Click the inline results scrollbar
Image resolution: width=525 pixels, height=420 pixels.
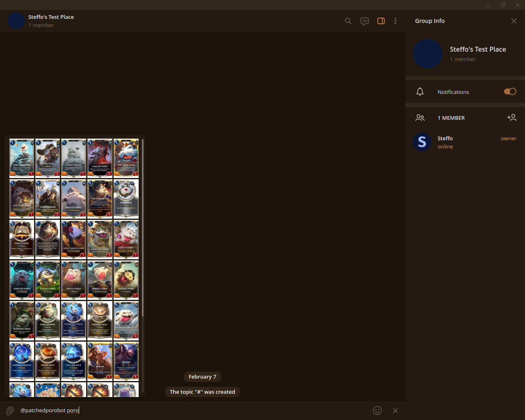[143, 228]
